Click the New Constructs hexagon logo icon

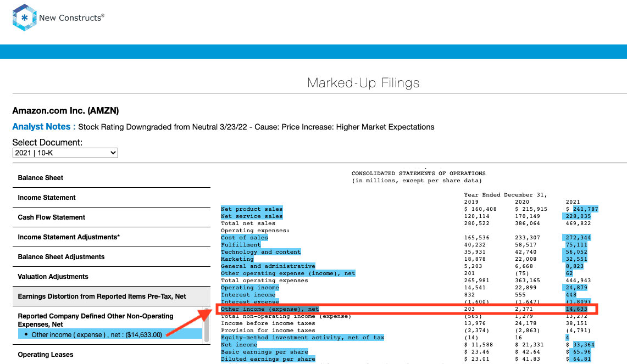tap(25, 18)
